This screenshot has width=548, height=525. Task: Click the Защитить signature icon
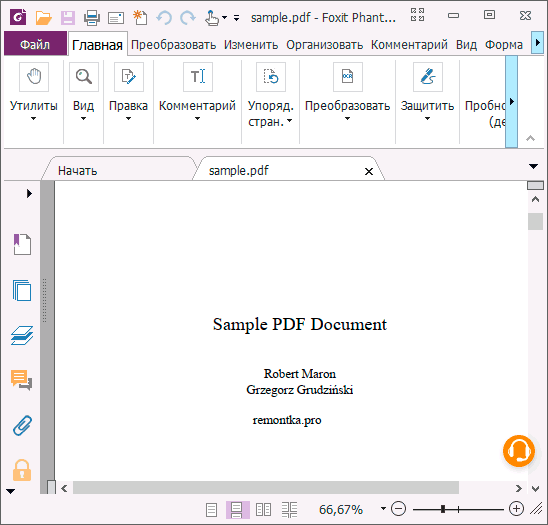(x=428, y=77)
